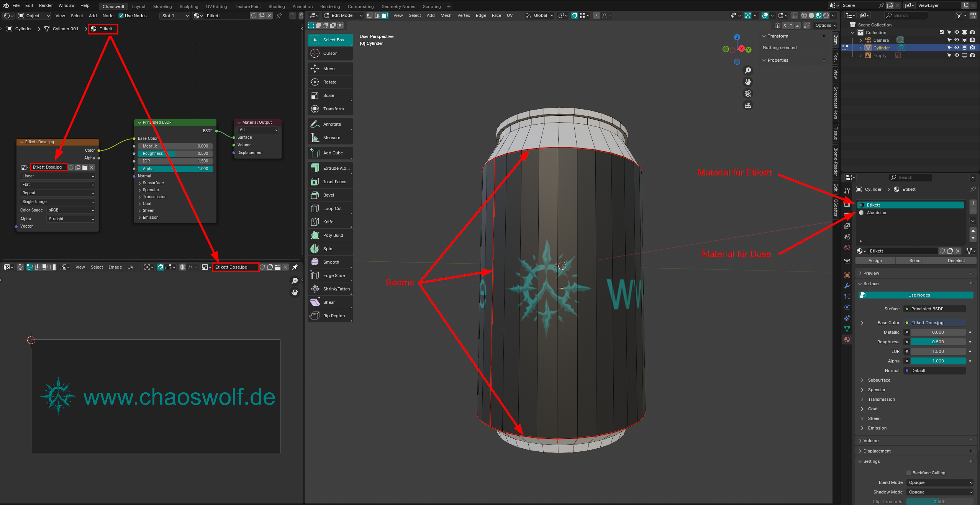Activate the Bevel tool
The height and width of the screenshot is (505, 980).
point(329,195)
